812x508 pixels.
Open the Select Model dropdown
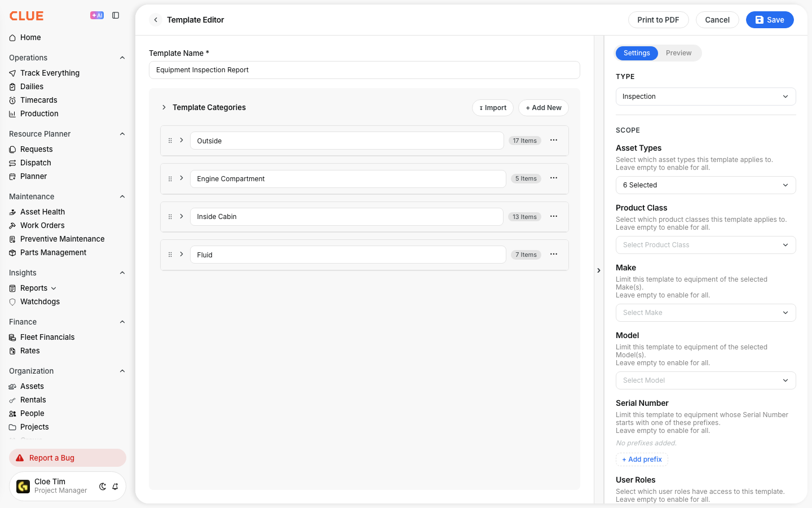705,380
